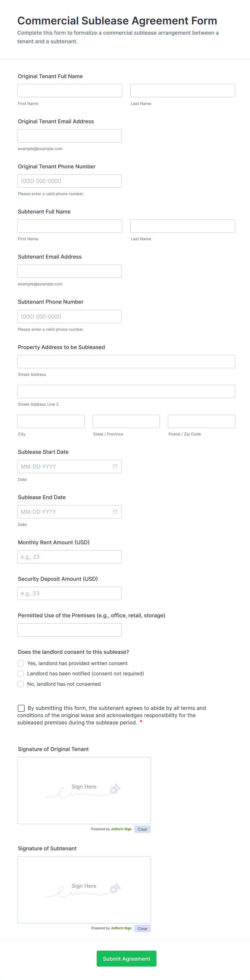Click Original Tenant Phone Number field

69,181
